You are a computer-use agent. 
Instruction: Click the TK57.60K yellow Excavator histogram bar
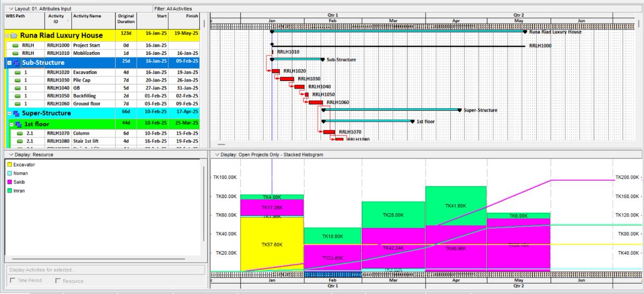[271, 244]
